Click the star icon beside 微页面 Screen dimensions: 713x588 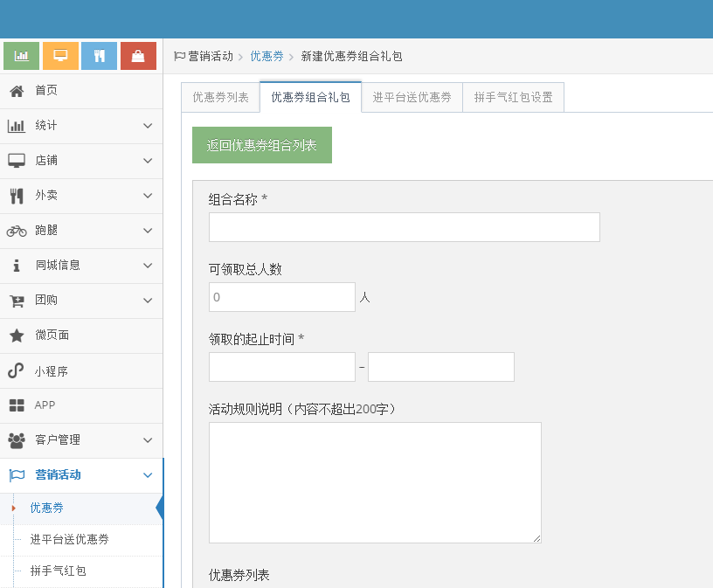click(16, 336)
